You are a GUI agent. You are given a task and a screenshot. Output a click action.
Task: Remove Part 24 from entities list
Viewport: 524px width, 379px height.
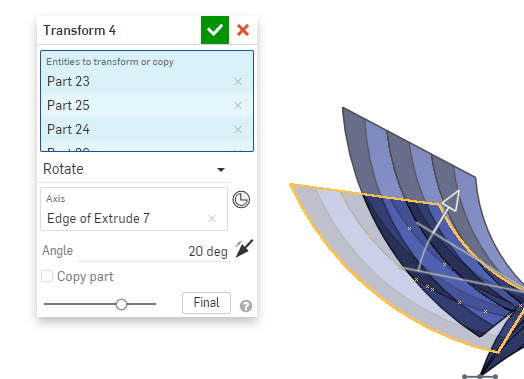pos(238,130)
